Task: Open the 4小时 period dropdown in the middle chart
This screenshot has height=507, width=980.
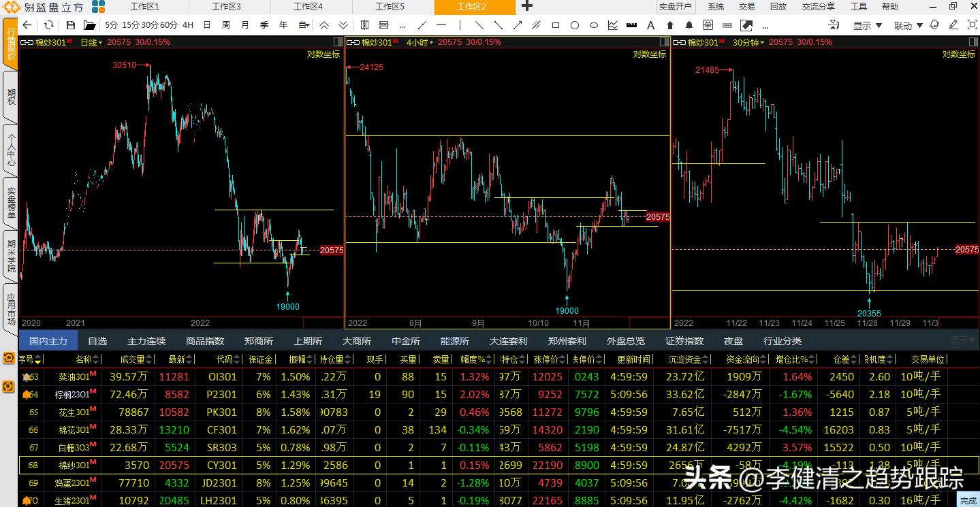Action: point(420,42)
